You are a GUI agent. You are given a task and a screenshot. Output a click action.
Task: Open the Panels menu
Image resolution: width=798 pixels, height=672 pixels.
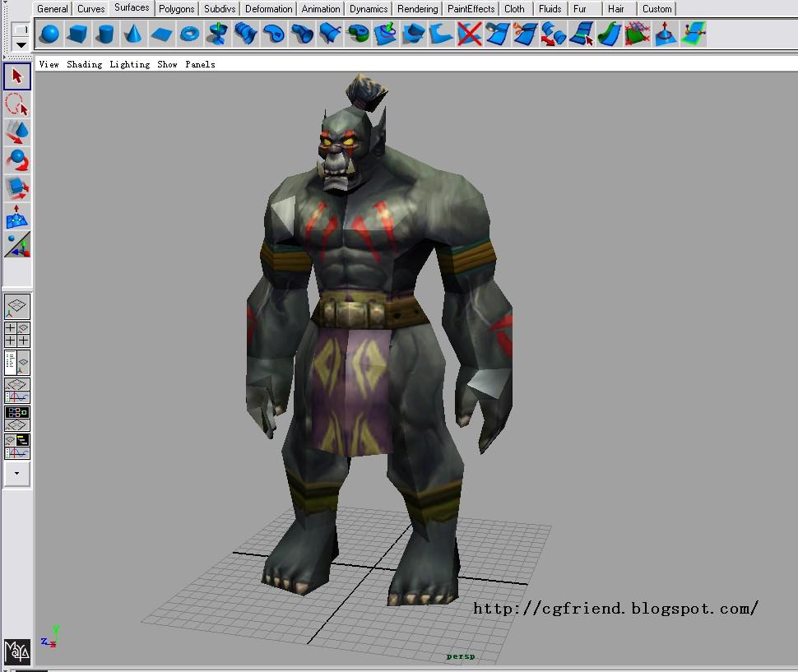(x=200, y=64)
